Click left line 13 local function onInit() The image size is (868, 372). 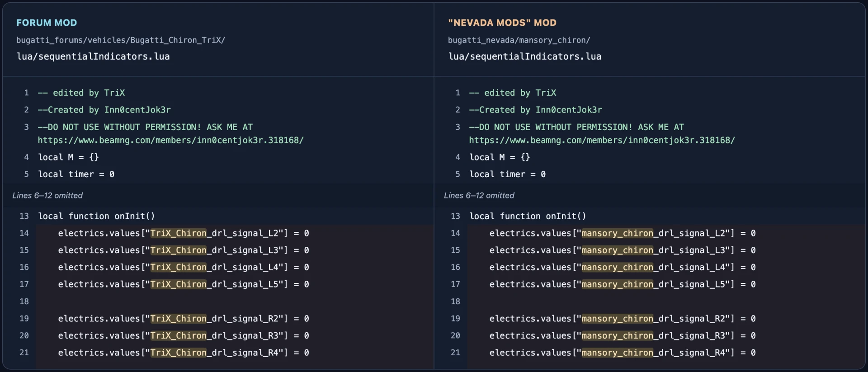click(96, 216)
